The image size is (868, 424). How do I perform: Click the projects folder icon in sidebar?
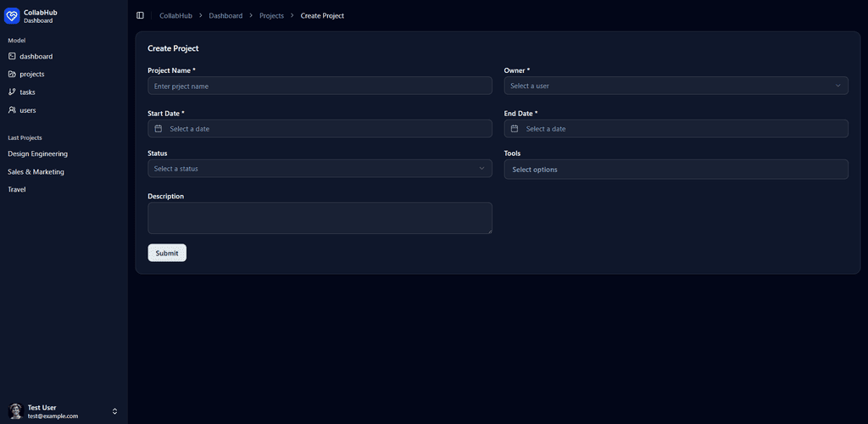point(12,74)
